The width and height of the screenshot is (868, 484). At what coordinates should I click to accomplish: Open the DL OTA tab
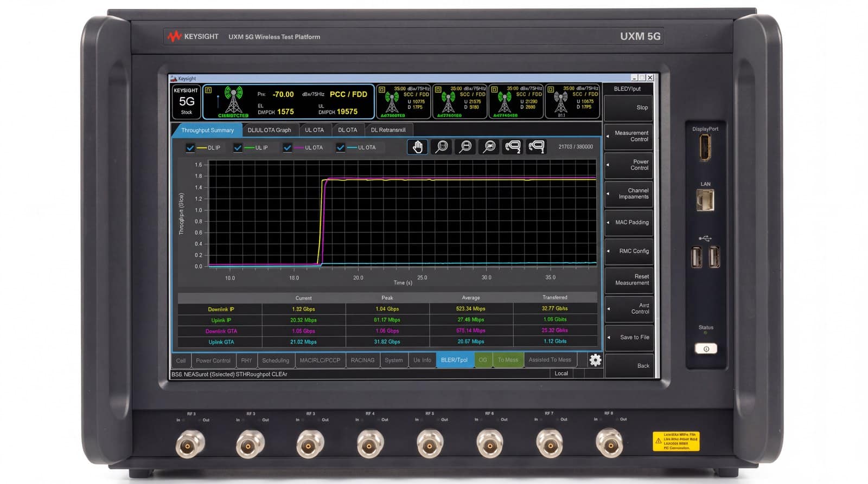[x=347, y=130]
